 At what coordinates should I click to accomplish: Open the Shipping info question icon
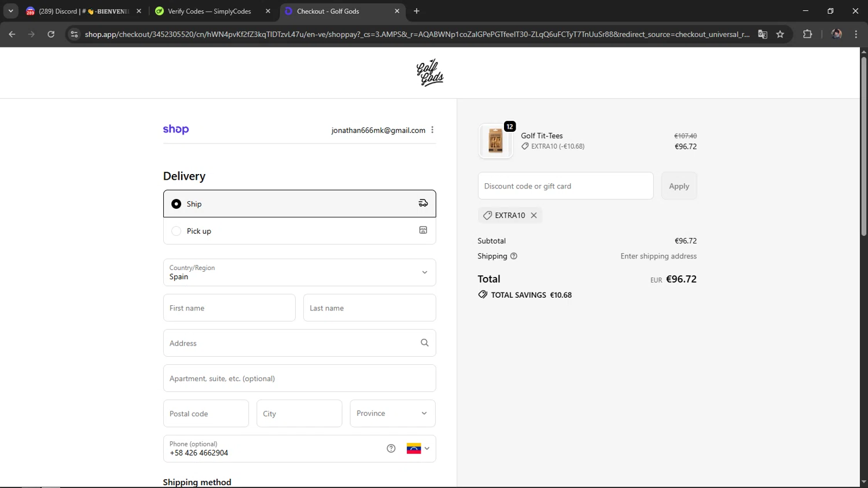514,256
